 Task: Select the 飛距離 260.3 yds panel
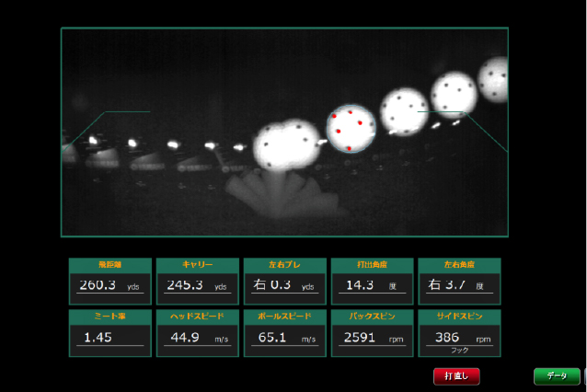[x=109, y=281]
